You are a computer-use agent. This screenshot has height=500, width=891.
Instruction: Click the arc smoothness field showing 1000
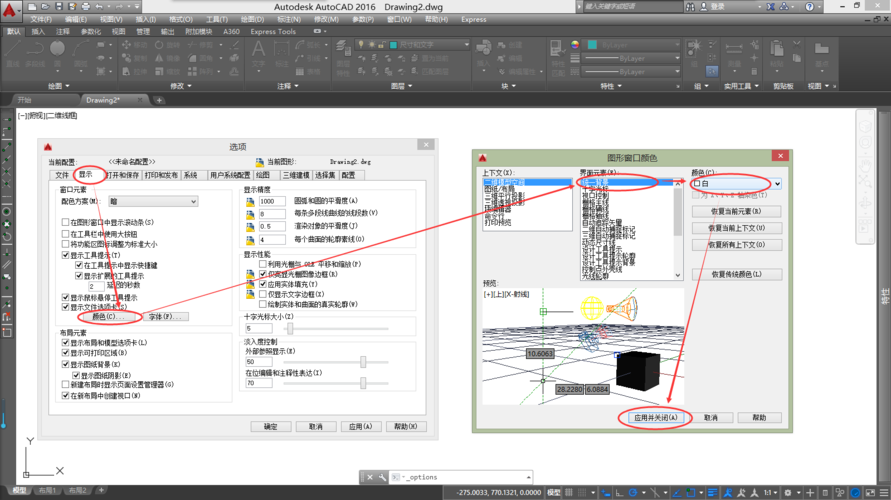point(272,201)
